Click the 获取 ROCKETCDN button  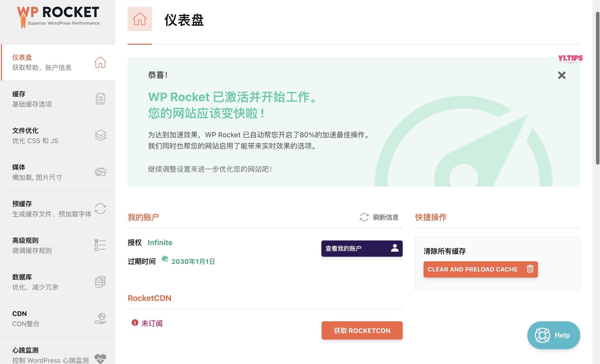362,330
